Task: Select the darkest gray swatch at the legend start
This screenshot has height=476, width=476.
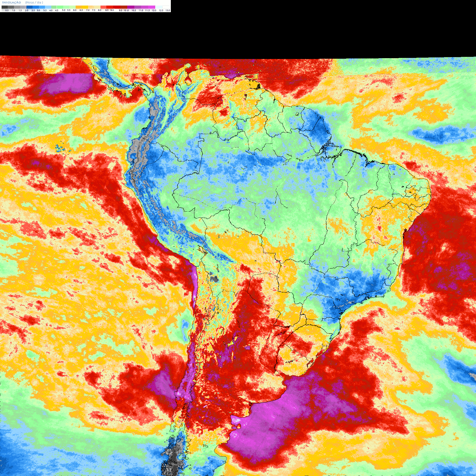Action: [4, 7]
